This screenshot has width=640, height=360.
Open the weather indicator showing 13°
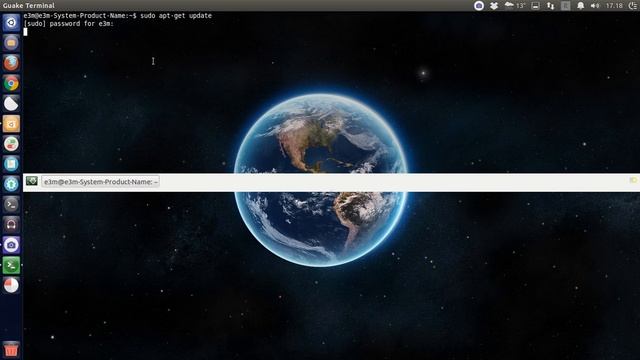click(x=515, y=5)
